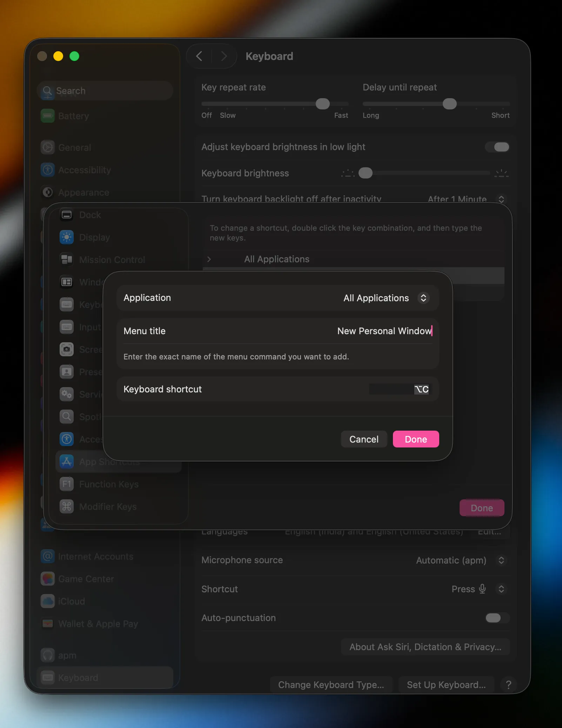Switch to iCloud settings

(x=72, y=601)
